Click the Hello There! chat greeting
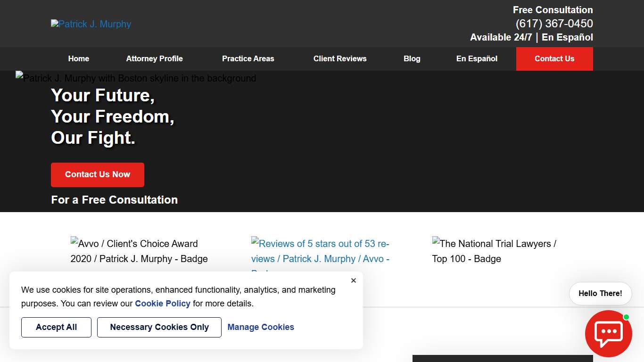Viewport: 644px width, 362px height. point(600,294)
